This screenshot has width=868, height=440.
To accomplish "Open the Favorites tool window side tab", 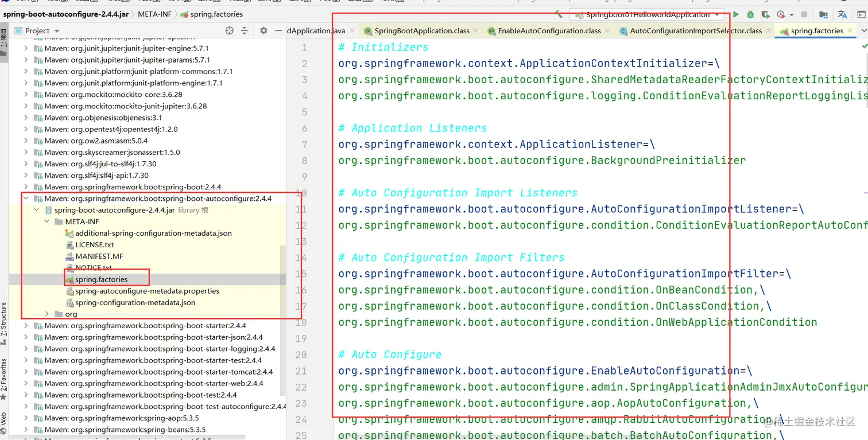I will coord(4,379).
